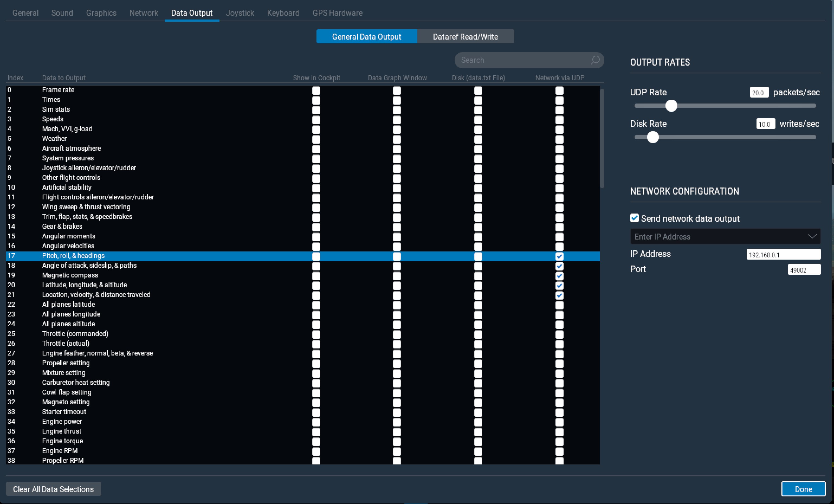Click the UDP Rate slider handle
834x504 pixels.
(671, 106)
